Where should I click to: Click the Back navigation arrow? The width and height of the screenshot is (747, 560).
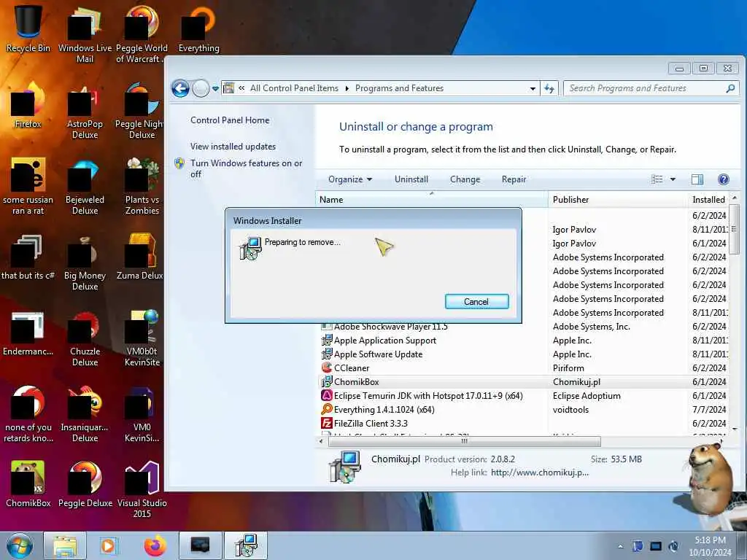(181, 88)
